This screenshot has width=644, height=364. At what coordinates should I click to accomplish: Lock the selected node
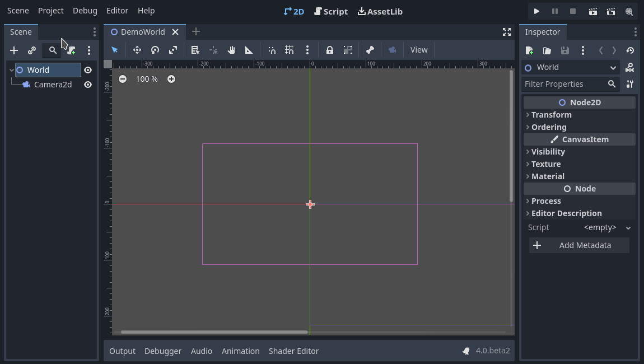coord(329,50)
